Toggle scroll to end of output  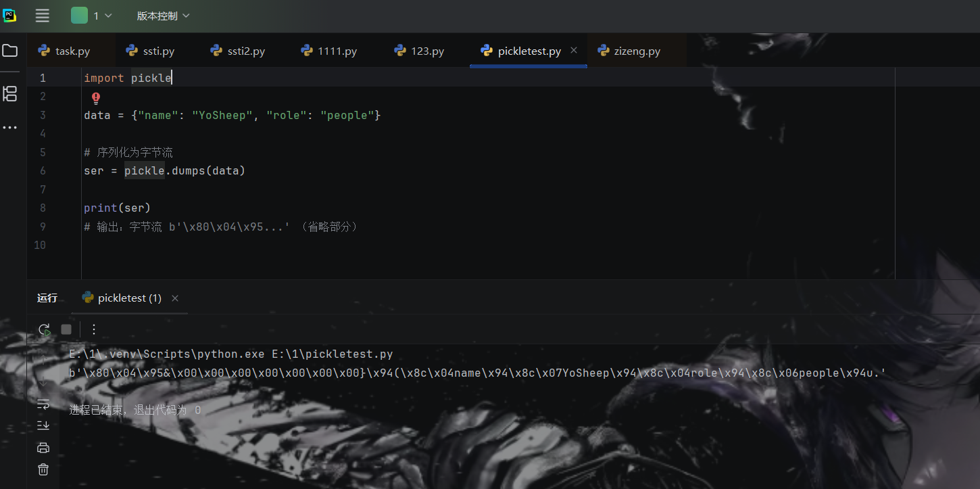pos(43,425)
